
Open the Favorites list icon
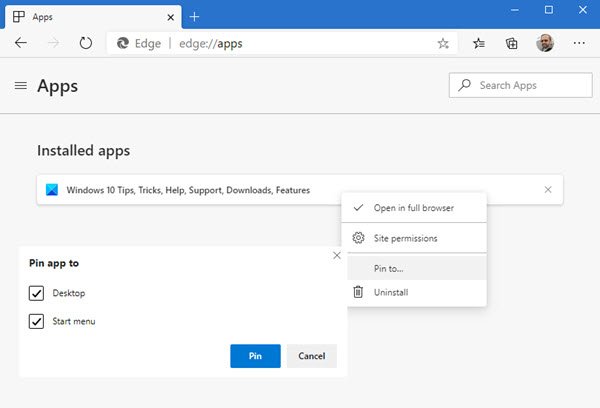click(479, 43)
